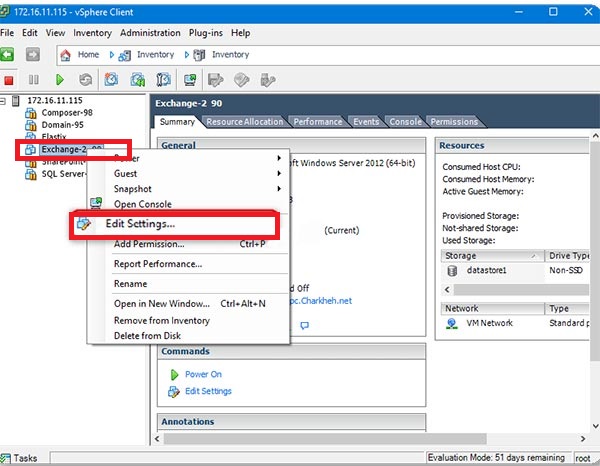Image resolution: width=600 pixels, height=466 pixels.
Task: Click the Connect floppy toolbar icon
Action: coord(215,80)
